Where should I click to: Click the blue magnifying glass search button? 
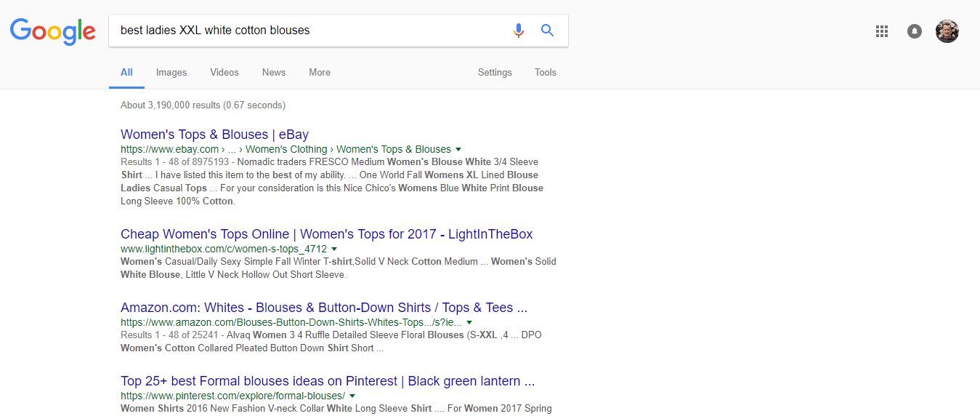(548, 31)
